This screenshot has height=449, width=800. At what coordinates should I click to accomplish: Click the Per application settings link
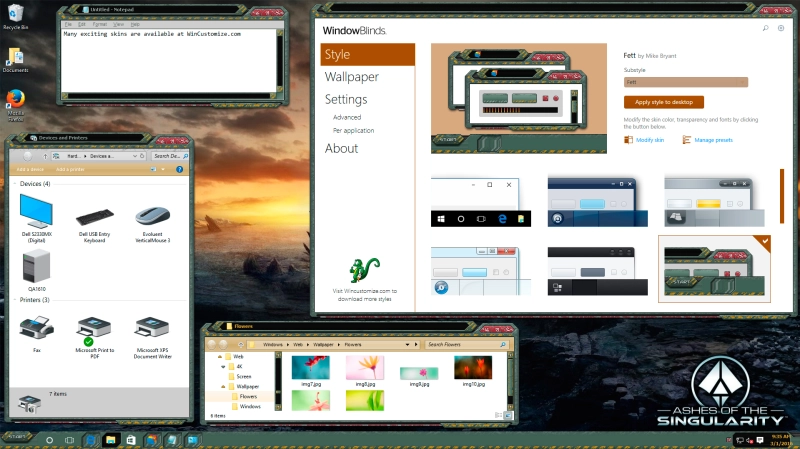point(354,131)
